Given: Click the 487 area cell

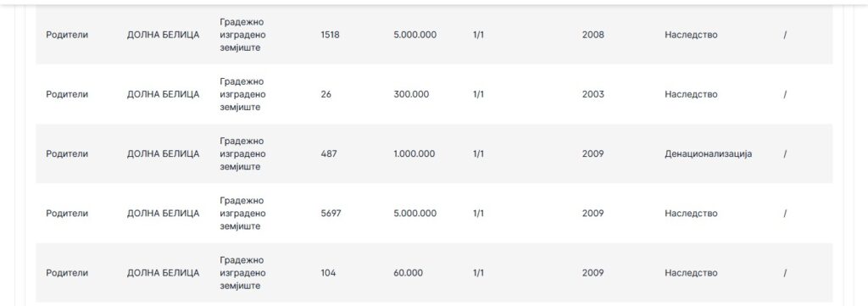Looking at the screenshot, I should 329,153.
